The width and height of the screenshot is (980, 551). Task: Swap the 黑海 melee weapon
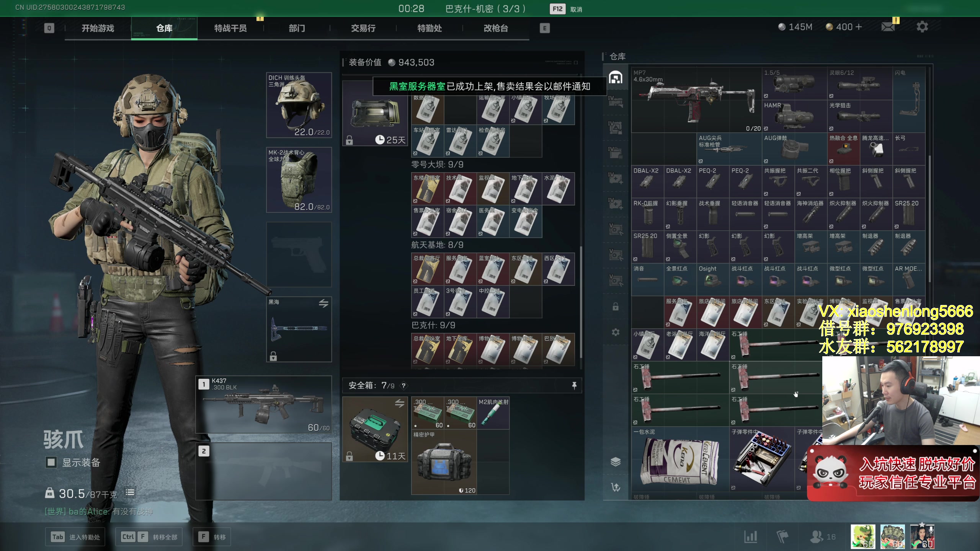323,304
